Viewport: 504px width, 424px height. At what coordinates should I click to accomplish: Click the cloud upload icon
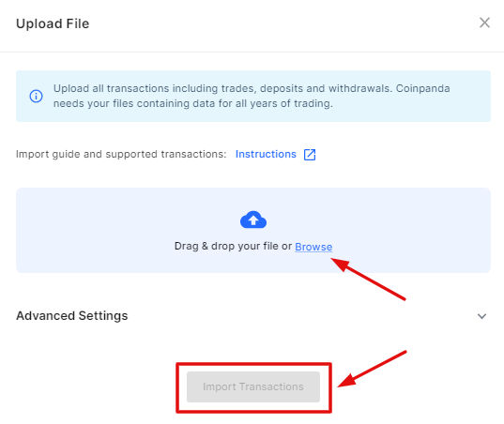click(x=253, y=220)
